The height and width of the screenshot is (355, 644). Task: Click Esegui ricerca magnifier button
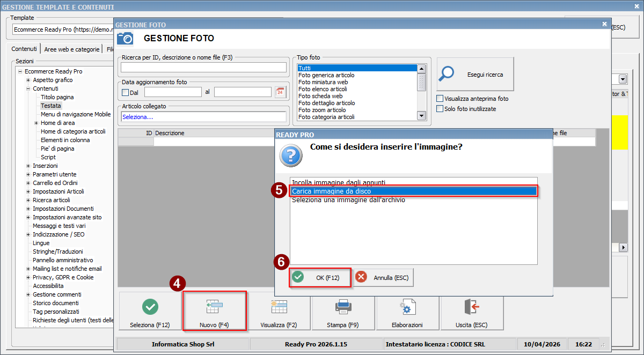(475, 75)
